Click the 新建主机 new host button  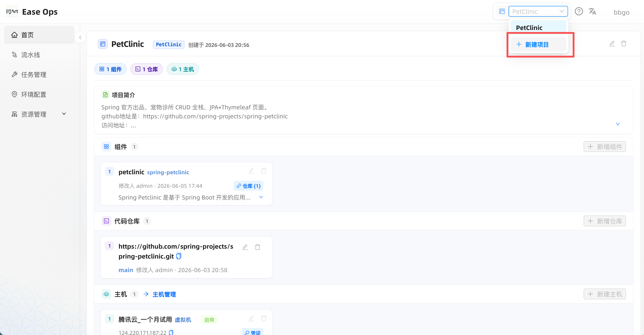605,294
